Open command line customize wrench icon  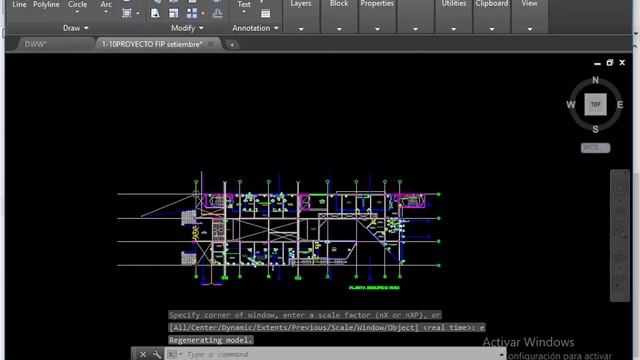[157, 354]
